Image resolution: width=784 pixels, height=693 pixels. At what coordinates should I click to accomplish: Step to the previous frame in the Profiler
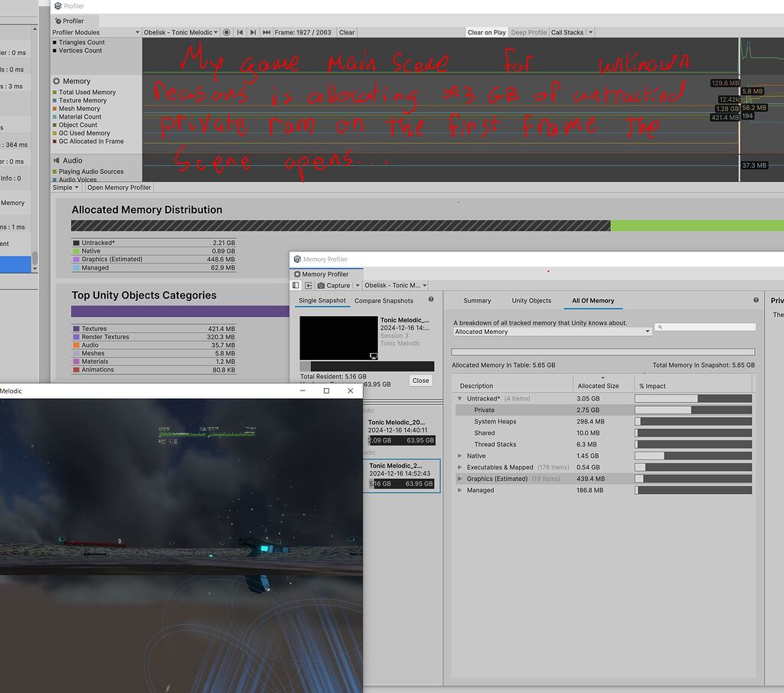coord(240,32)
